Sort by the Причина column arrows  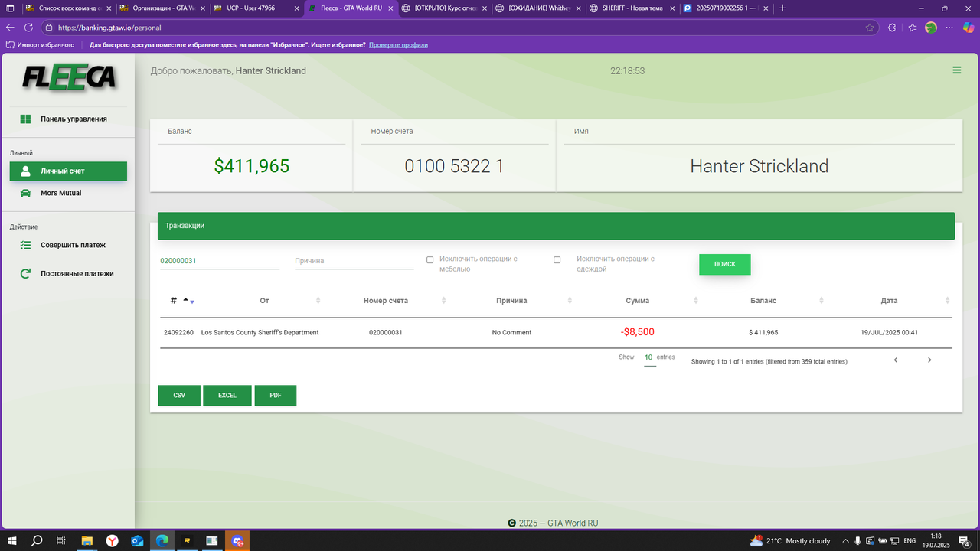(x=570, y=301)
